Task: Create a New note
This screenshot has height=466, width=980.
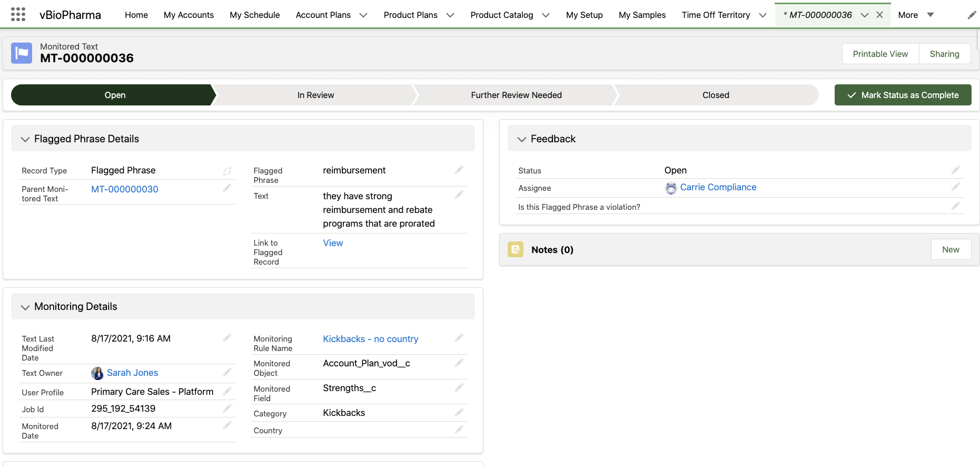Action: click(950, 249)
